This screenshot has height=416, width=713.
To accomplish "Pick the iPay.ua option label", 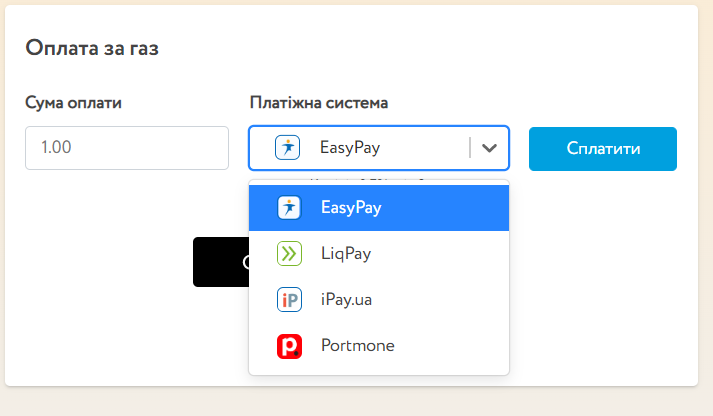I will [x=347, y=300].
